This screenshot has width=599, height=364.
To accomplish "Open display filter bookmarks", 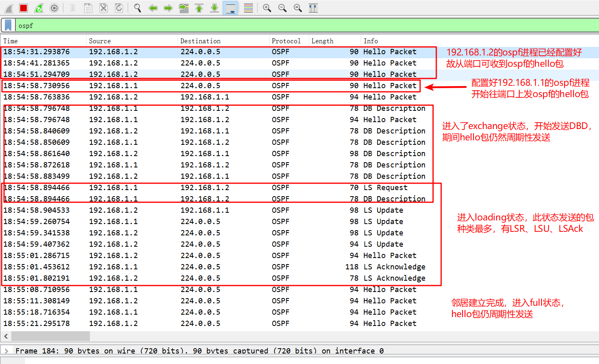I will point(8,25).
